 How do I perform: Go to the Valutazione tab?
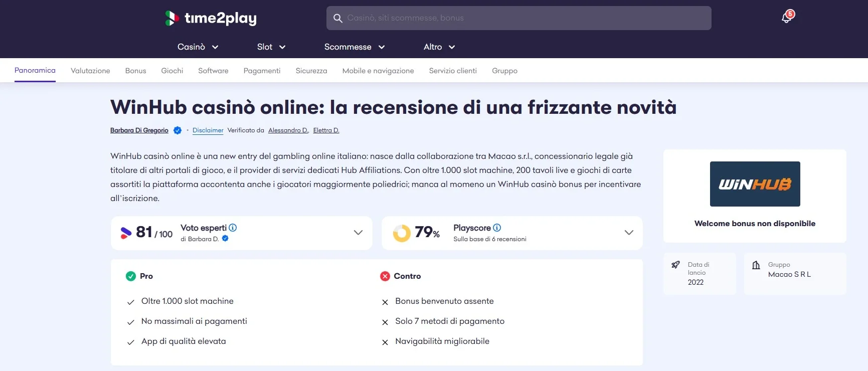point(90,71)
